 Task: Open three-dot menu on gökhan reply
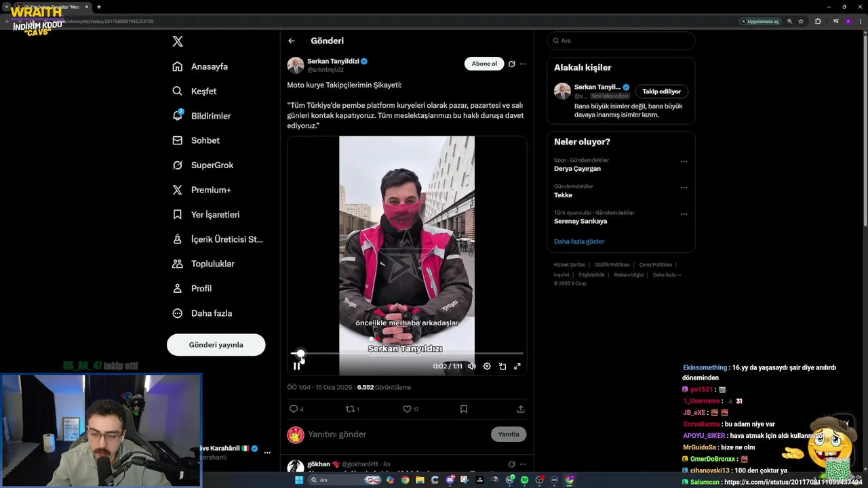[x=523, y=464]
